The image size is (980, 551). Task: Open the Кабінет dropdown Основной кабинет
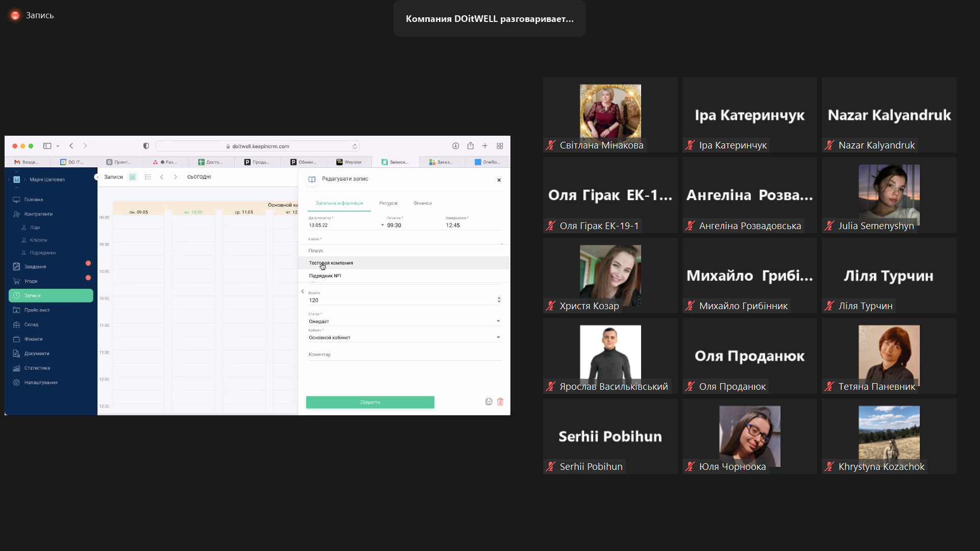pyautogui.click(x=405, y=337)
